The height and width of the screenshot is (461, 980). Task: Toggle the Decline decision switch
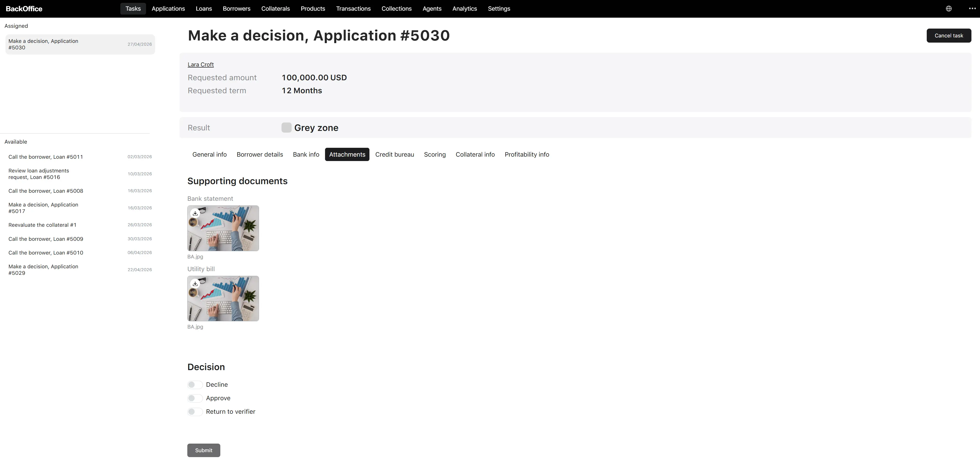point(195,385)
